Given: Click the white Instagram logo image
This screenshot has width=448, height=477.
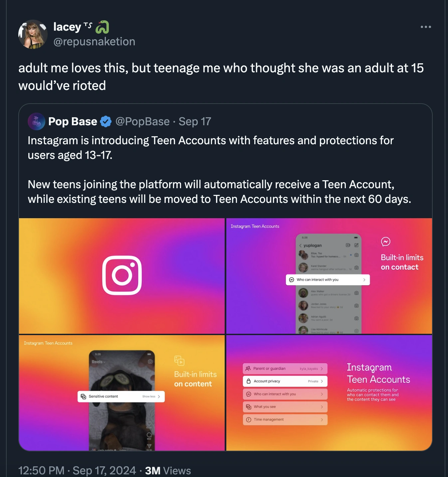Looking at the screenshot, I should tap(122, 275).
